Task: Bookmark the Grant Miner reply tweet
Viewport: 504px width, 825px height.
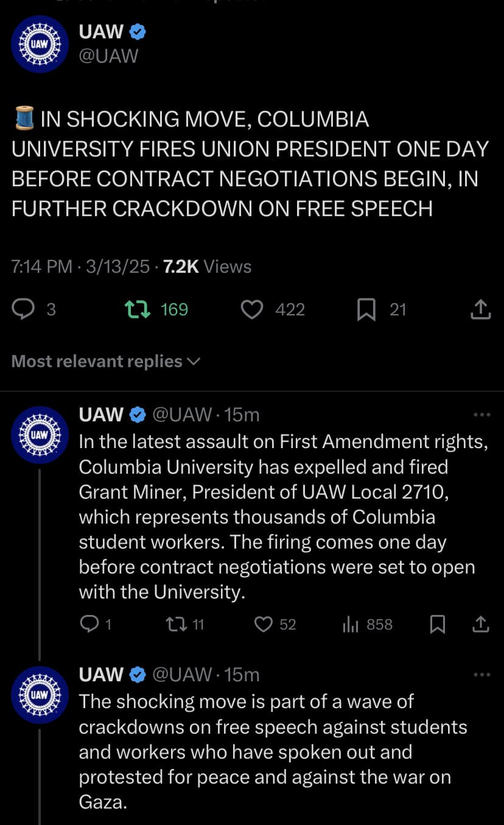Action: pos(437,625)
